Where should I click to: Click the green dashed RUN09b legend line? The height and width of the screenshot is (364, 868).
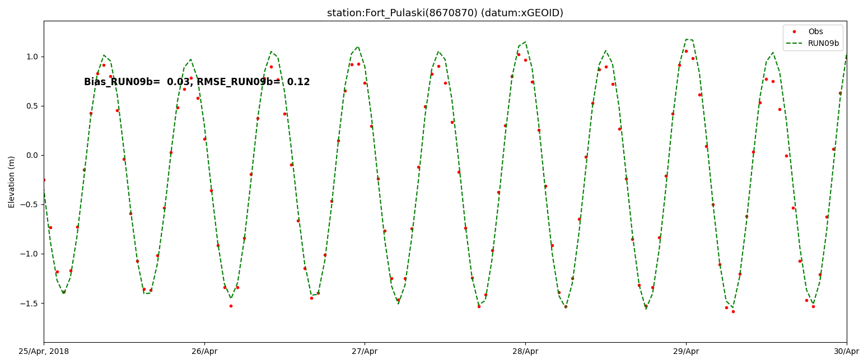tap(794, 43)
